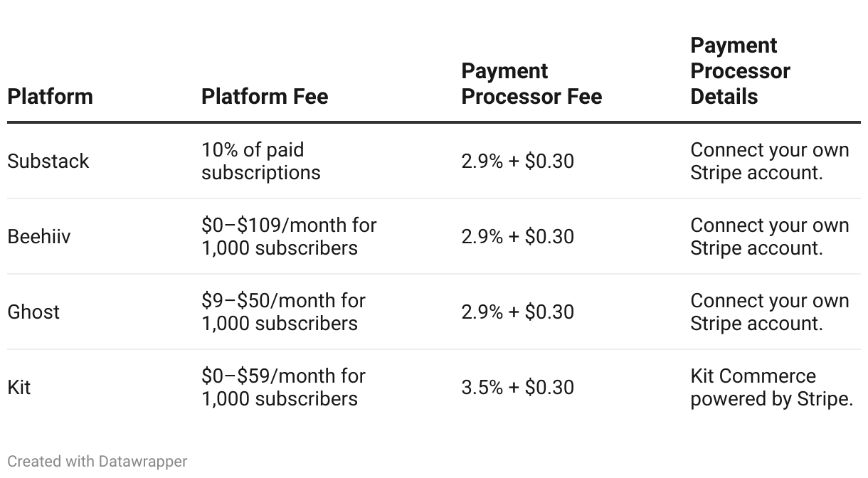The image size is (868, 478).
Task: Select the Kit platform name cell
Action: coord(19,388)
